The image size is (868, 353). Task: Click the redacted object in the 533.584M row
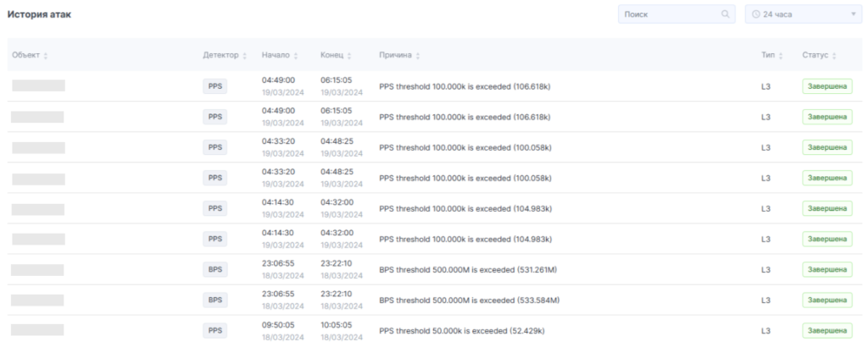coord(37,300)
